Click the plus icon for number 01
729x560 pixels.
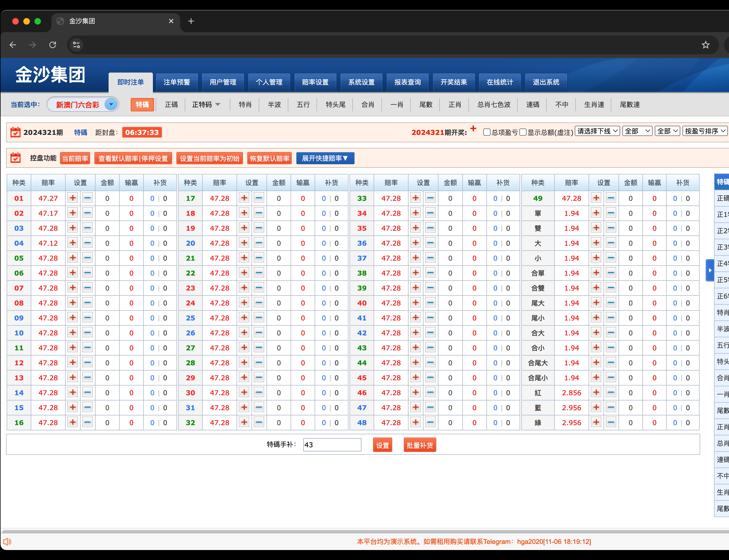point(73,198)
